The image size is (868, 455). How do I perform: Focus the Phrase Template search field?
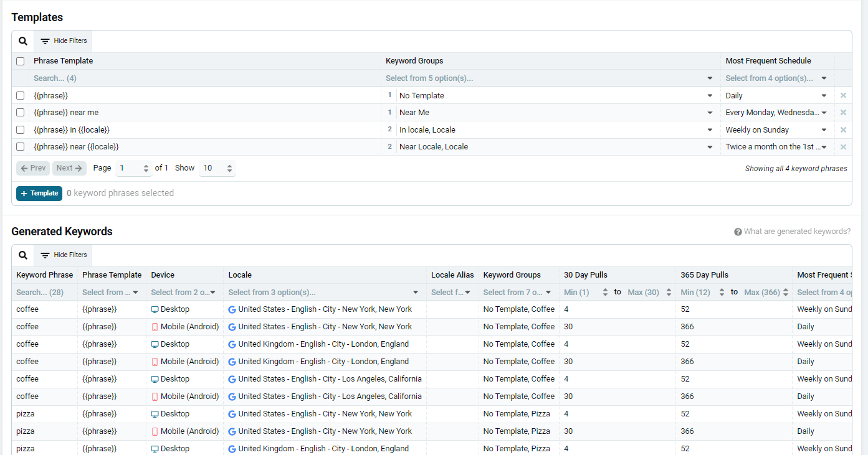coord(204,78)
